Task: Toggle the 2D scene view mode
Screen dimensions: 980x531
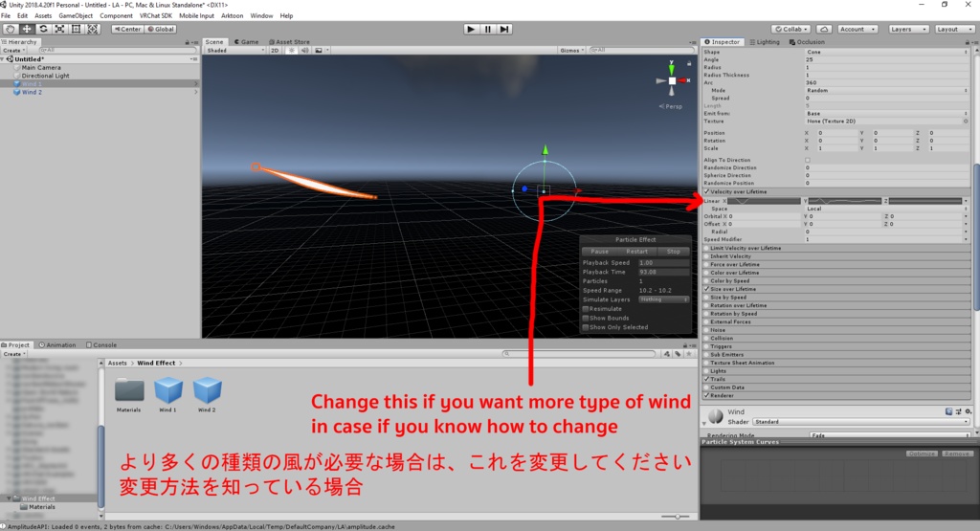Action: tap(275, 50)
